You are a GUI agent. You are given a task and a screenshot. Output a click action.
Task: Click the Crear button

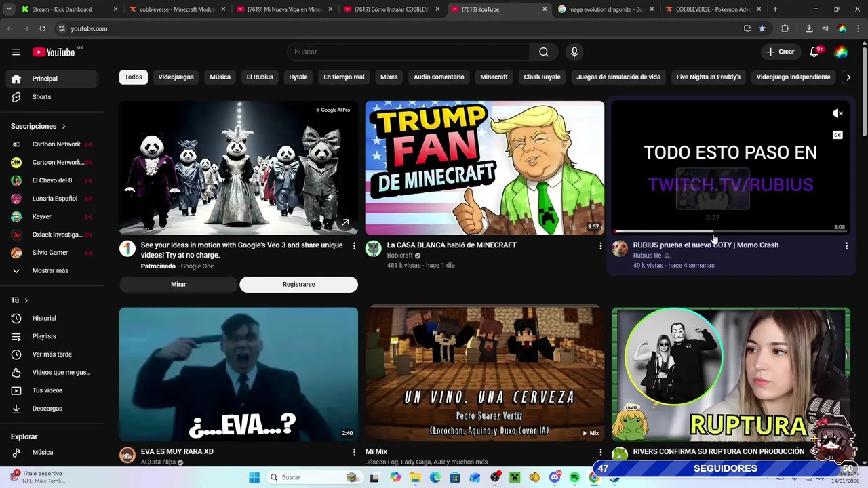(780, 52)
